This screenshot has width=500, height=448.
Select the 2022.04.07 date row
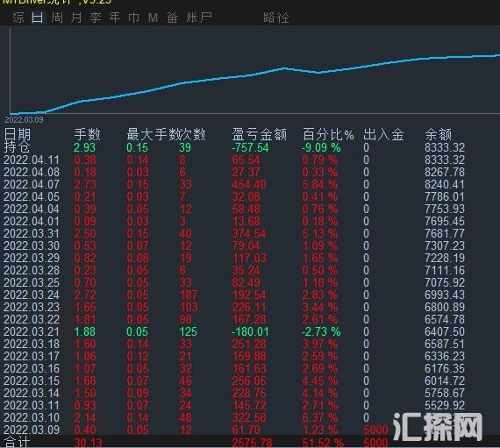(x=32, y=184)
